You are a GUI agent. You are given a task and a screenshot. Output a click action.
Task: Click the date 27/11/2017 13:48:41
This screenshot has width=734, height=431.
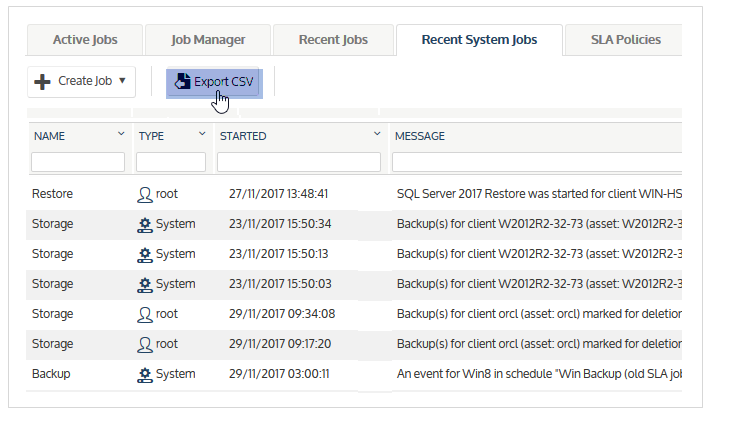coord(279,194)
